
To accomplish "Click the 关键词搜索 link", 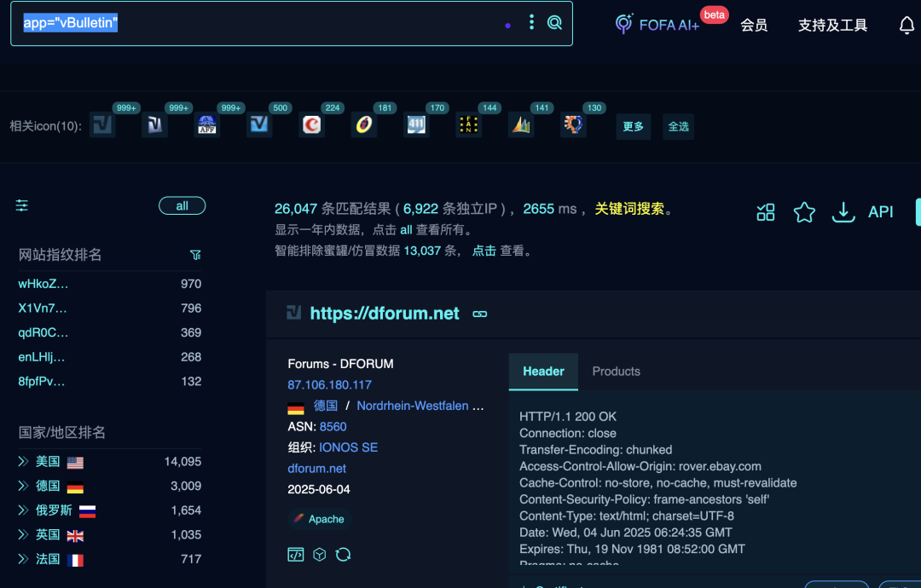I will (629, 208).
